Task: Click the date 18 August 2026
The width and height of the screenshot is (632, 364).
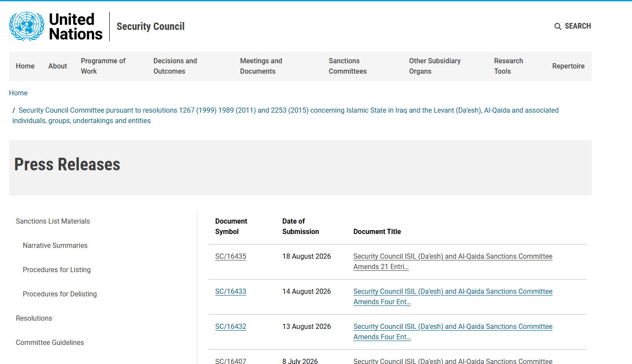Action: [x=306, y=257]
